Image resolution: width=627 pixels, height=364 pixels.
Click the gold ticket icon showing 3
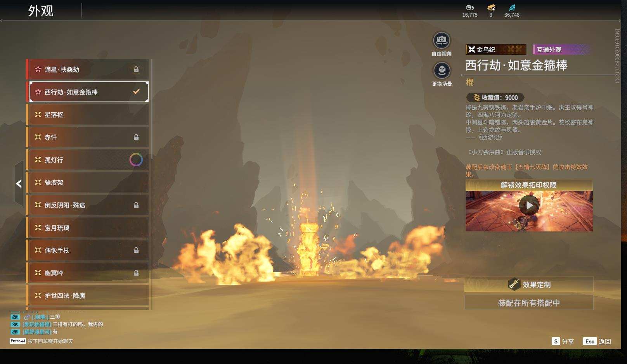(x=491, y=7)
